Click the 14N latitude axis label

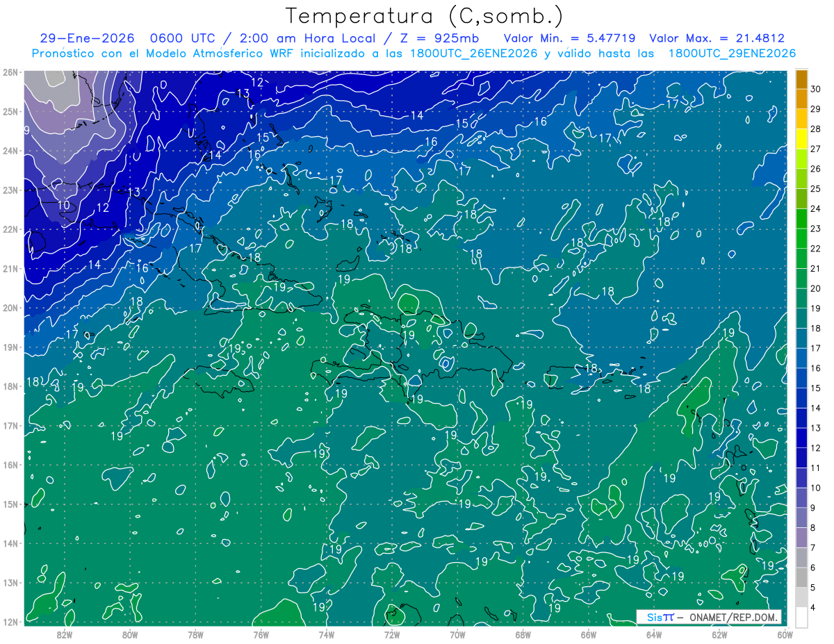coord(10,543)
